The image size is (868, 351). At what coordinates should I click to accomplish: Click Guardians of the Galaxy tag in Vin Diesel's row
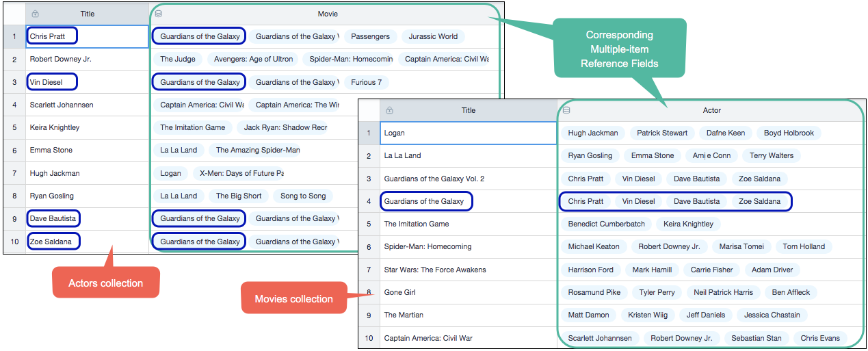(200, 82)
